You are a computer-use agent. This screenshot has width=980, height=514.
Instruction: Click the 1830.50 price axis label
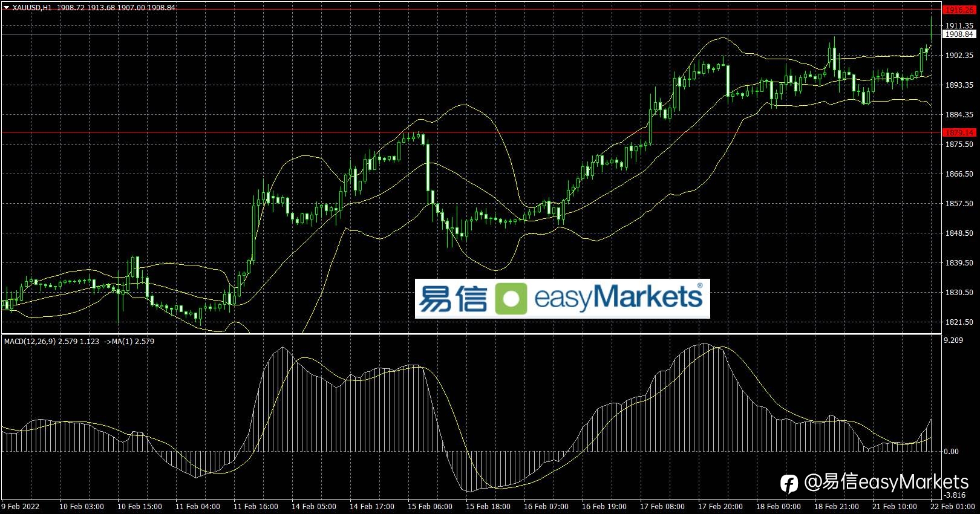(x=959, y=293)
